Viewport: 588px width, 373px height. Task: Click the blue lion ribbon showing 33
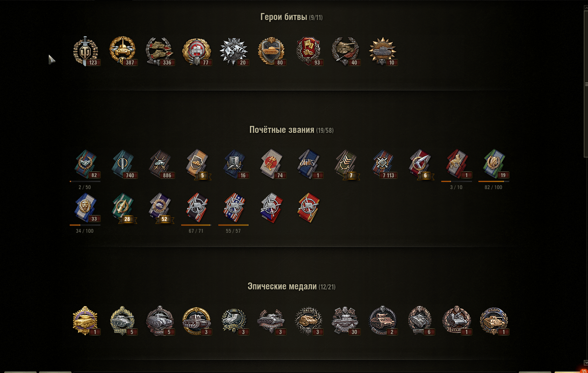coord(86,208)
